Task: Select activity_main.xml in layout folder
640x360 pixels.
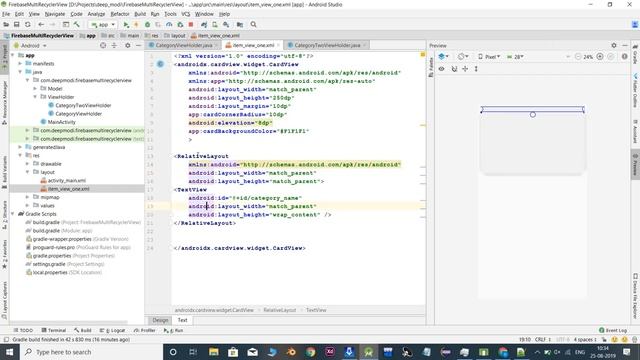Action: [67, 180]
